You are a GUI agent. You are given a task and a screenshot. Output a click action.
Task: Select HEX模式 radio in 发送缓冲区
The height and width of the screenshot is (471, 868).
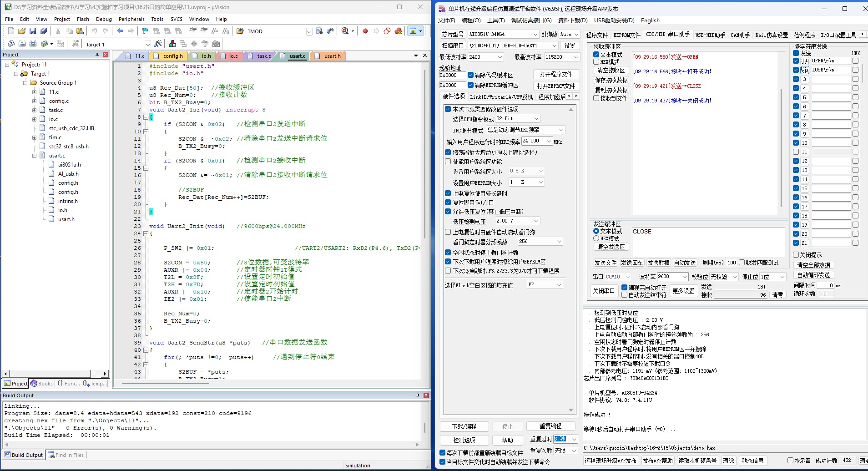(596, 238)
